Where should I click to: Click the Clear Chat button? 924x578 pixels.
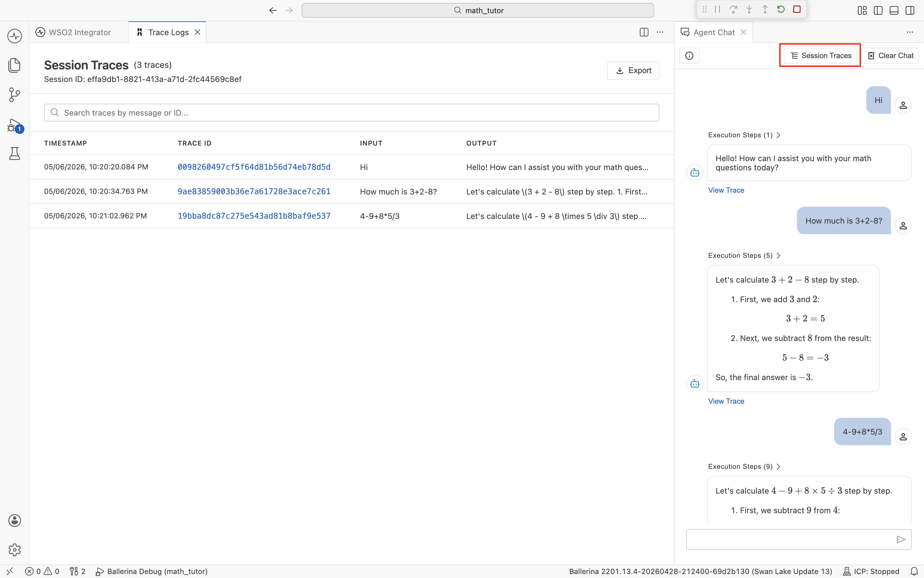pyautogui.click(x=890, y=56)
